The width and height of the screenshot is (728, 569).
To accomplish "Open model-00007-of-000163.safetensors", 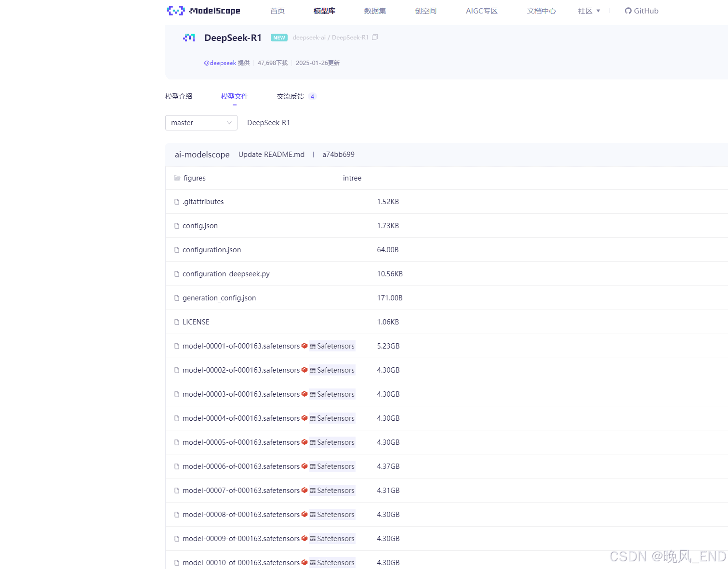I will [241, 491].
